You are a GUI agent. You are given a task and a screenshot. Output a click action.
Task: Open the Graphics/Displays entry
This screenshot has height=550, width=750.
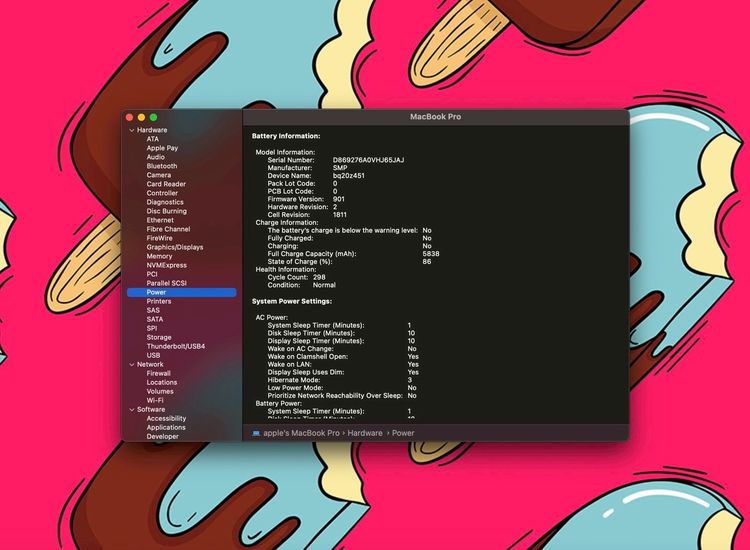pyautogui.click(x=174, y=247)
